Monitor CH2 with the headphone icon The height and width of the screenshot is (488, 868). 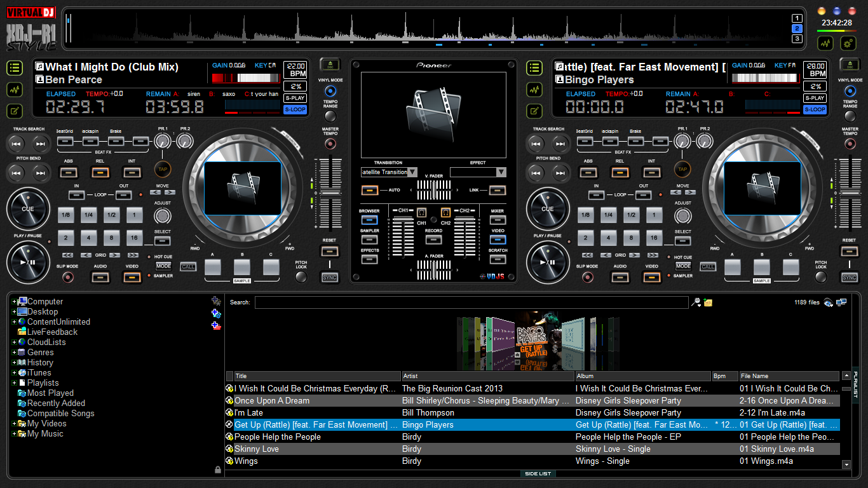[446, 213]
